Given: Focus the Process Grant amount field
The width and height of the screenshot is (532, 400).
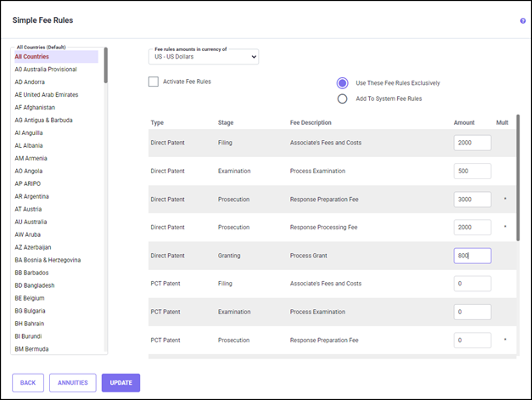Looking at the screenshot, I should tap(472, 256).
